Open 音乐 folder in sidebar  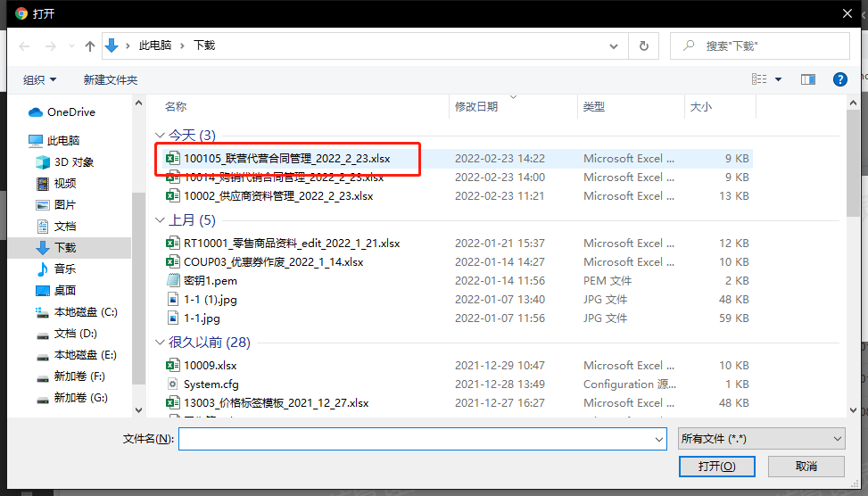56,269
